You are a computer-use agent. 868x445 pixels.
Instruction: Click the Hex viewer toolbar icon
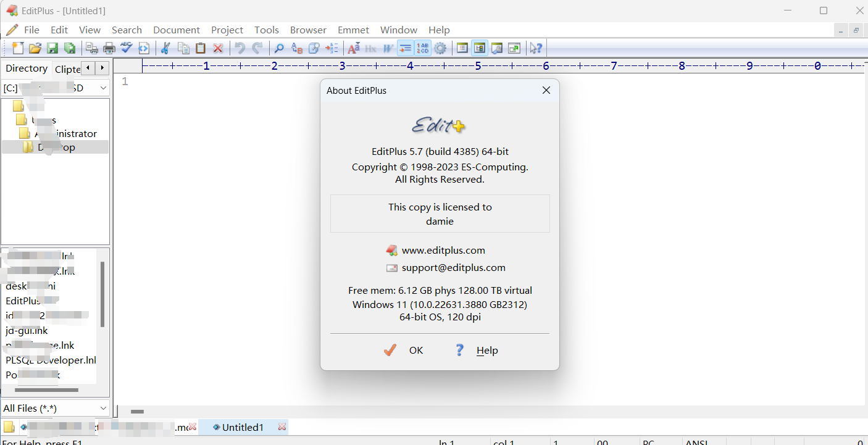click(x=371, y=48)
